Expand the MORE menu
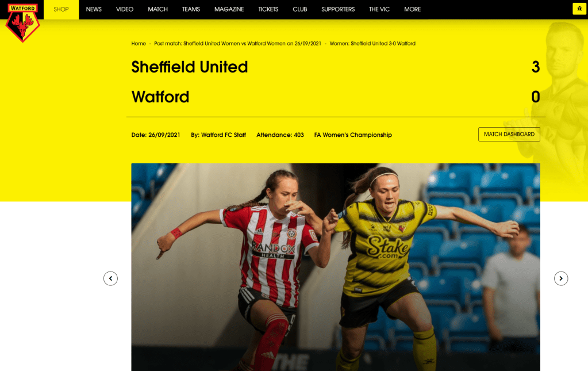This screenshot has width=588, height=371. [x=413, y=9]
